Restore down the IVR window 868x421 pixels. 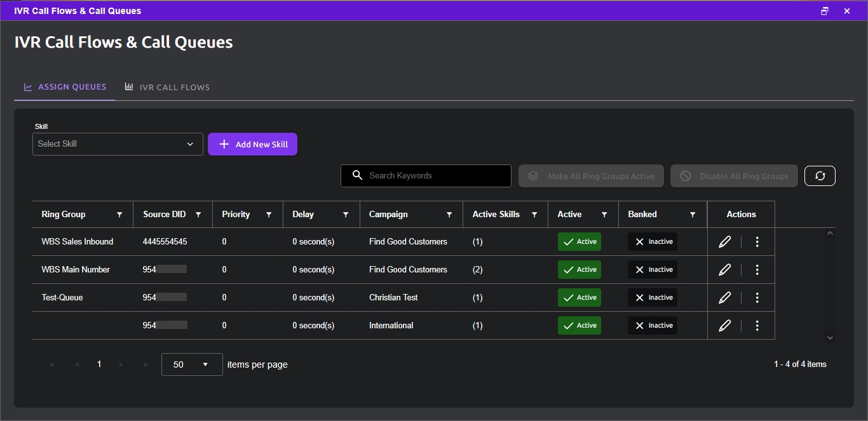825,11
